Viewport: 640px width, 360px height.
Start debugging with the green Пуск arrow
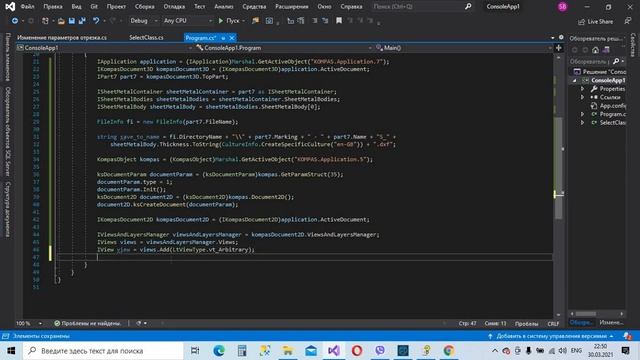tap(221, 20)
